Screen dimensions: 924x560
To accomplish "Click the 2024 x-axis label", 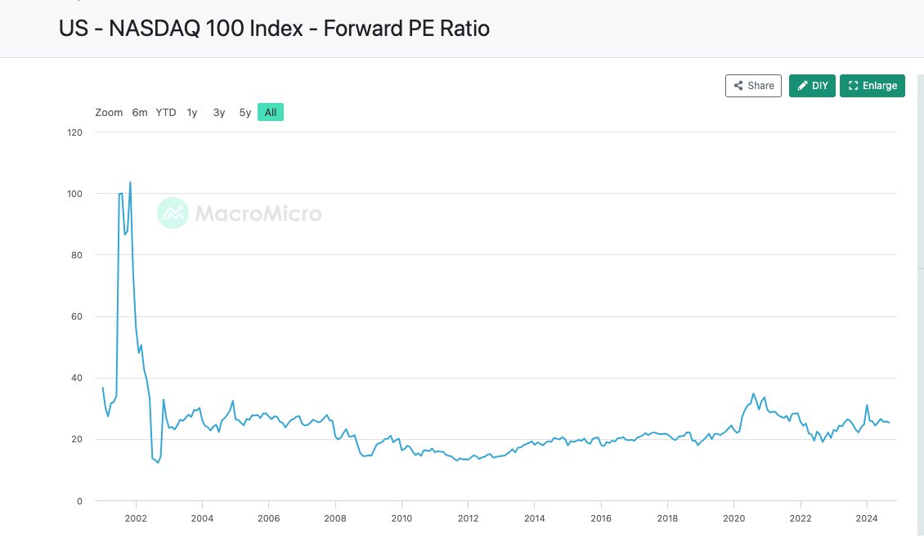I will point(867,518).
